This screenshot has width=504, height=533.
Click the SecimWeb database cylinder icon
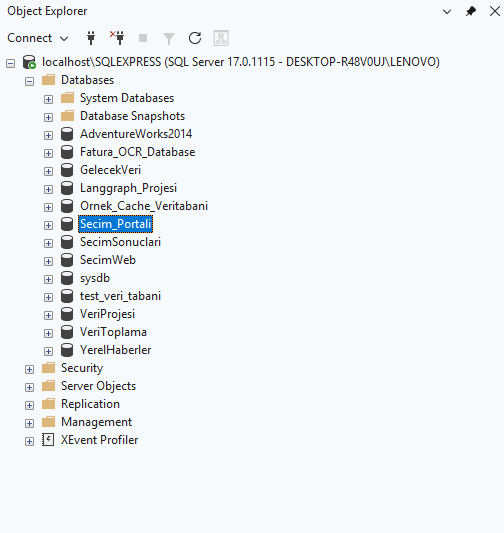point(67,260)
